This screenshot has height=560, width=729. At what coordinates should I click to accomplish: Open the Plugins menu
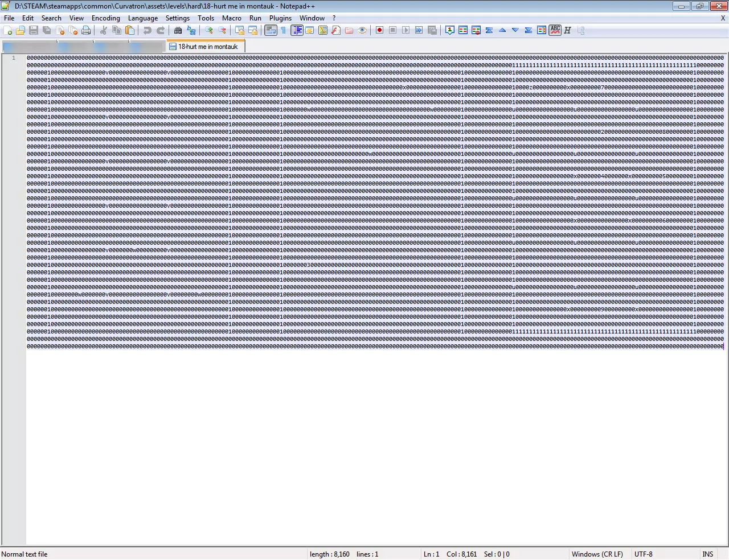click(281, 18)
